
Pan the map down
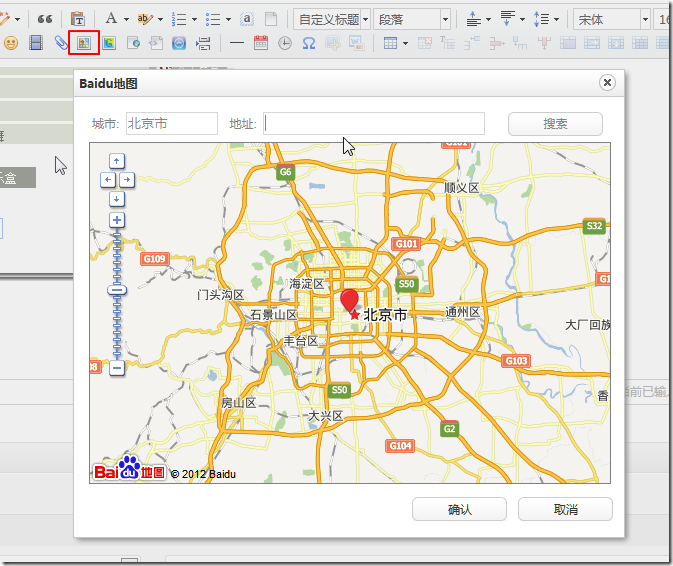click(117, 199)
